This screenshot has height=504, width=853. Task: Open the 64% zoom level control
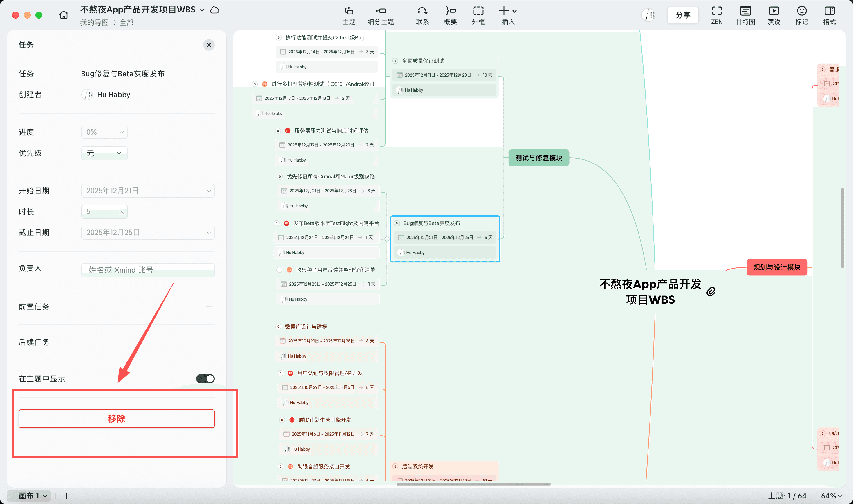point(831,496)
